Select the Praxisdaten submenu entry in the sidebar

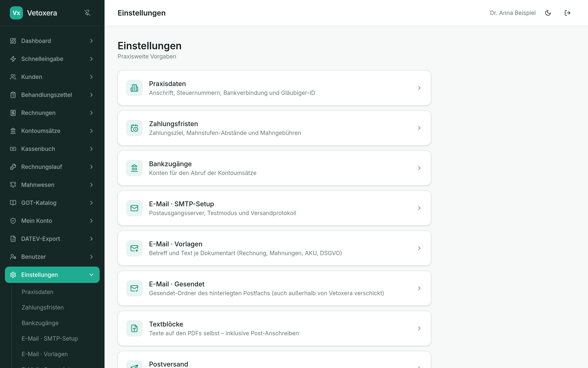(x=37, y=292)
